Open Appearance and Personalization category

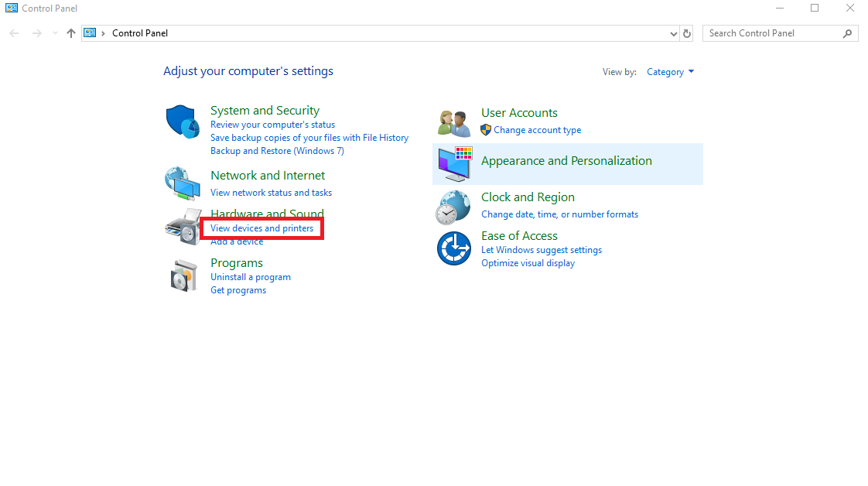click(x=566, y=161)
